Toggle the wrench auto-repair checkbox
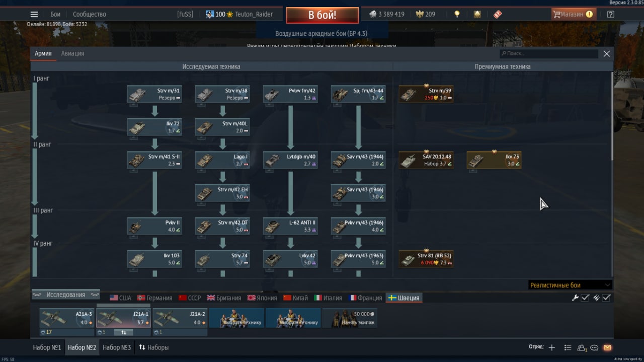Image resolution: width=644 pixels, height=362 pixels. point(585,298)
